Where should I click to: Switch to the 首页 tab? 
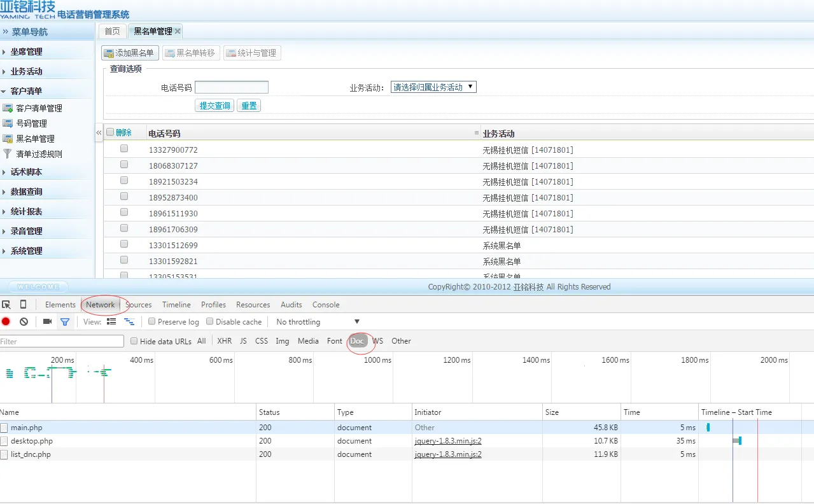click(x=112, y=31)
